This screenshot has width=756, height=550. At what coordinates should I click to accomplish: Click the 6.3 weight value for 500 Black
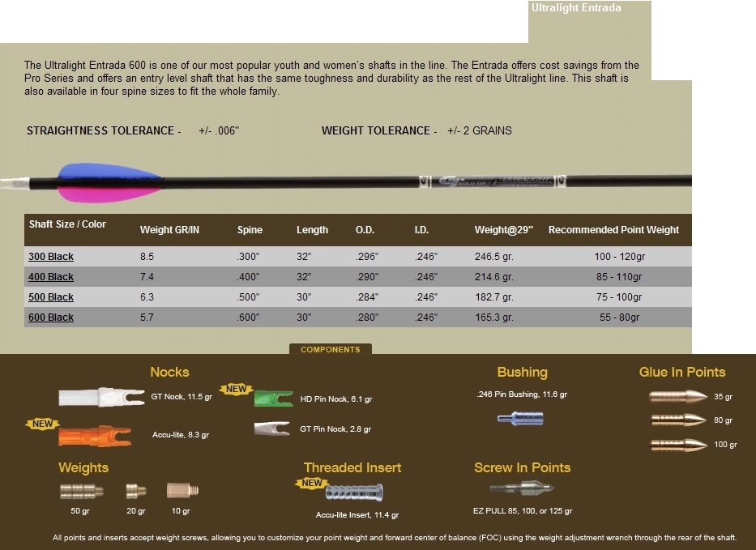coord(147,297)
